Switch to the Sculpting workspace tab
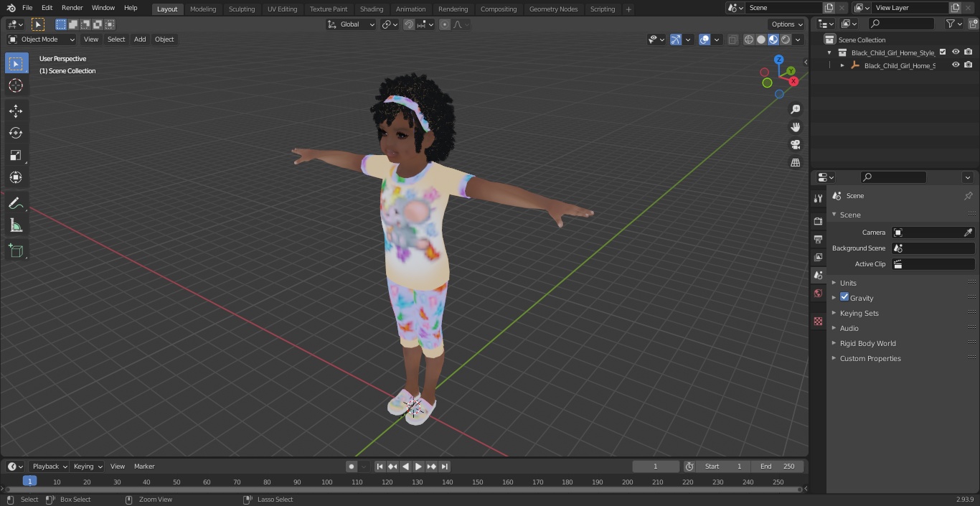The image size is (980, 506). pyautogui.click(x=242, y=9)
